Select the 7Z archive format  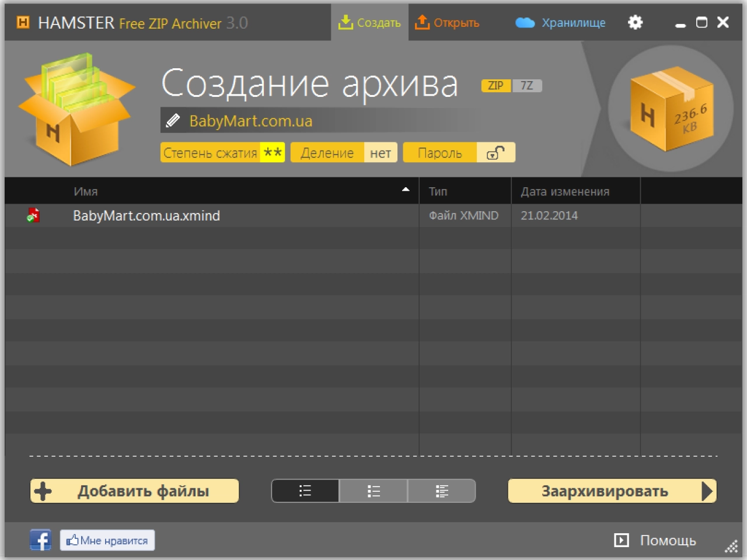point(527,85)
